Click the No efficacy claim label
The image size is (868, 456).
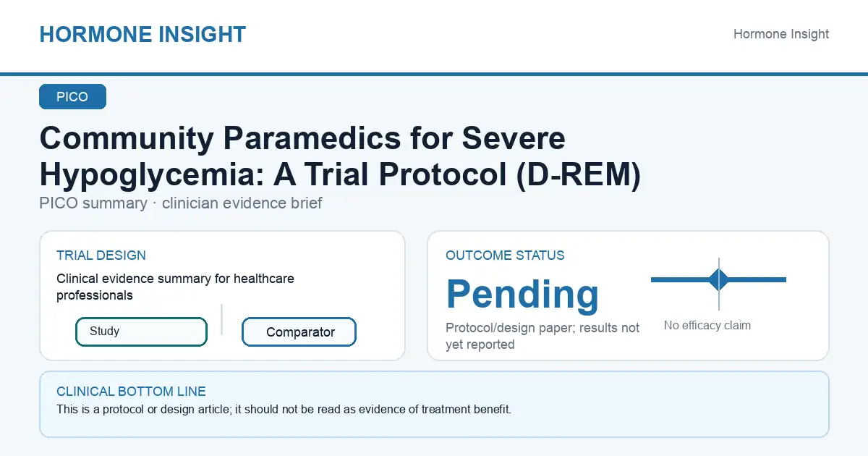pos(707,326)
